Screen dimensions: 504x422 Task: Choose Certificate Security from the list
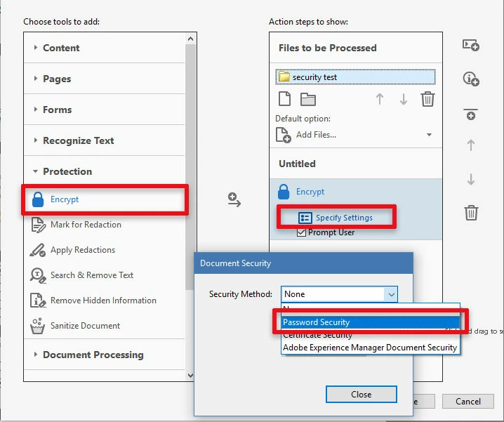coord(371,335)
